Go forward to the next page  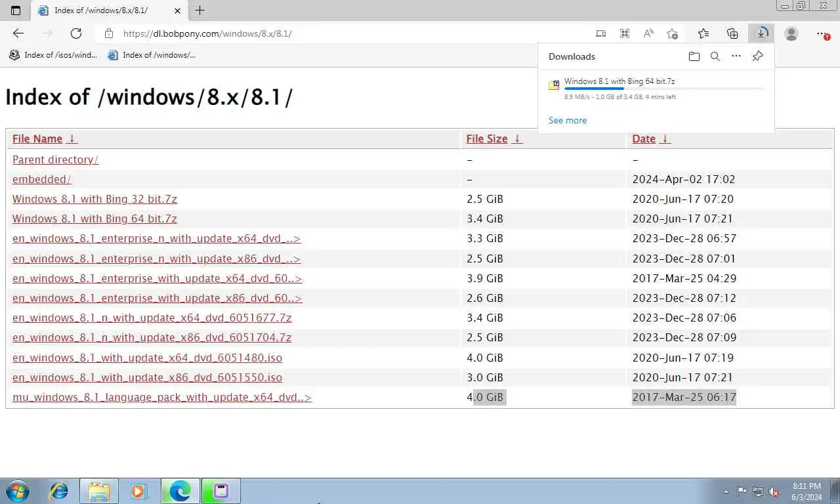(x=47, y=33)
